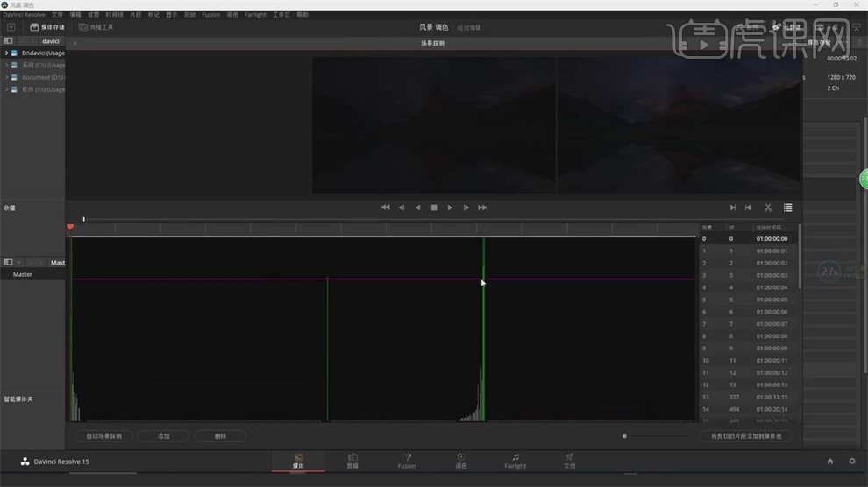Open project home icon at bottom right

coord(829,461)
